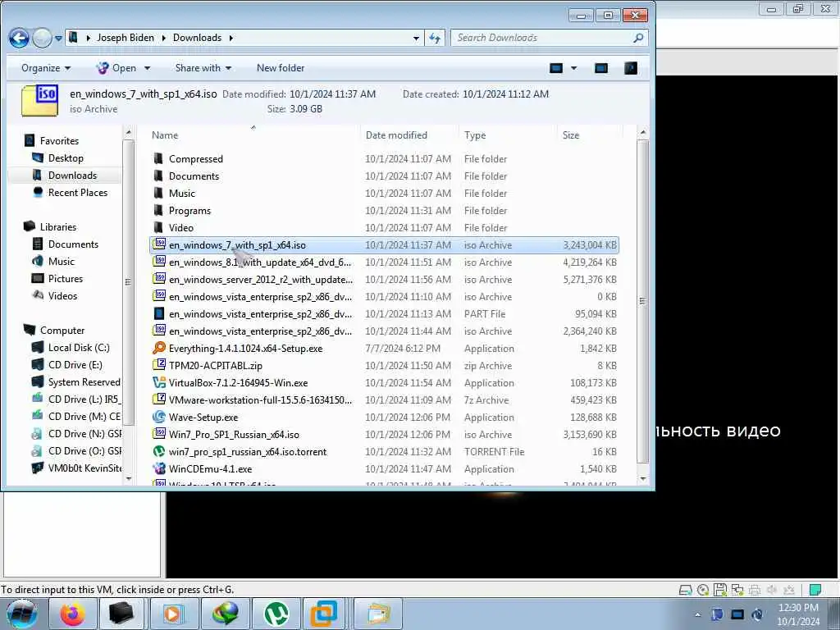Click the file list vertical scrollbar
The image size is (840, 630).
pos(643,301)
